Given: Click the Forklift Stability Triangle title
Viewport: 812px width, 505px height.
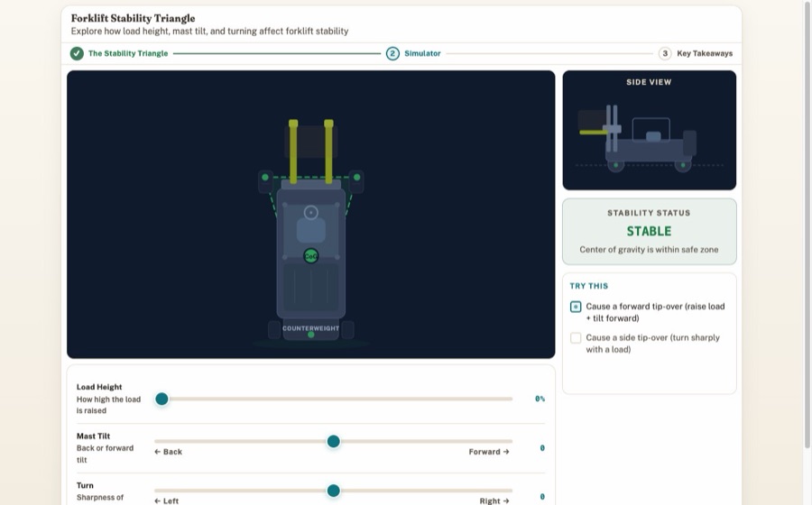Looking at the screenshot, I should [134, 18].
